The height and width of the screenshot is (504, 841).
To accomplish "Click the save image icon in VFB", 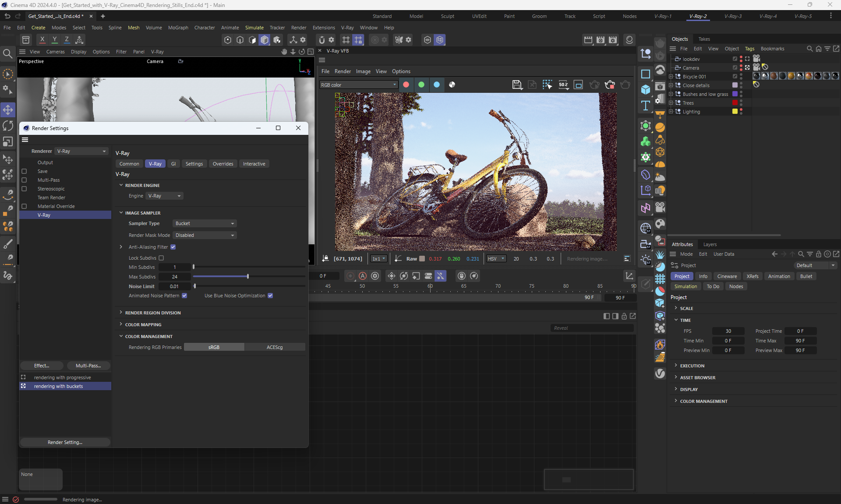I will click(x=517, y=85).
